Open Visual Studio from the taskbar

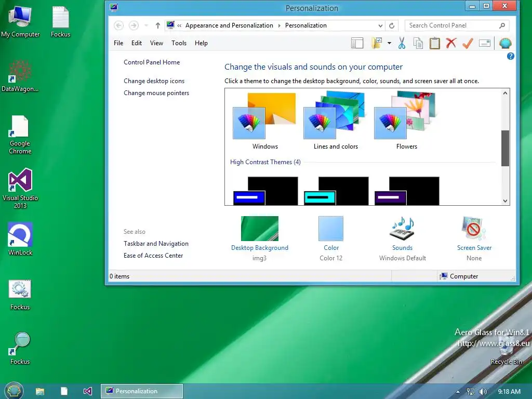point(87,391)
